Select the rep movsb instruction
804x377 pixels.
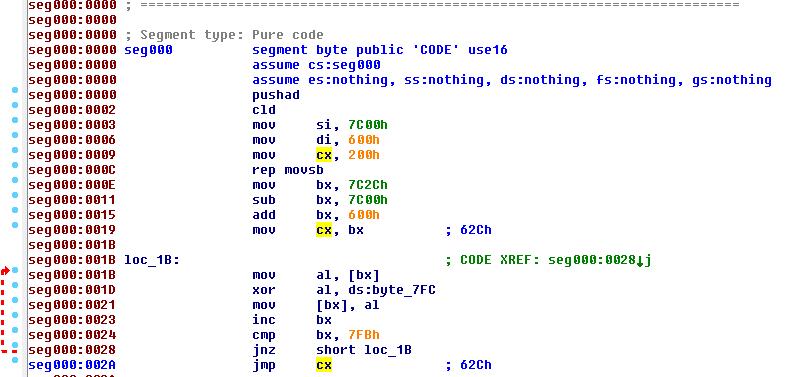(x=288, y=170)
